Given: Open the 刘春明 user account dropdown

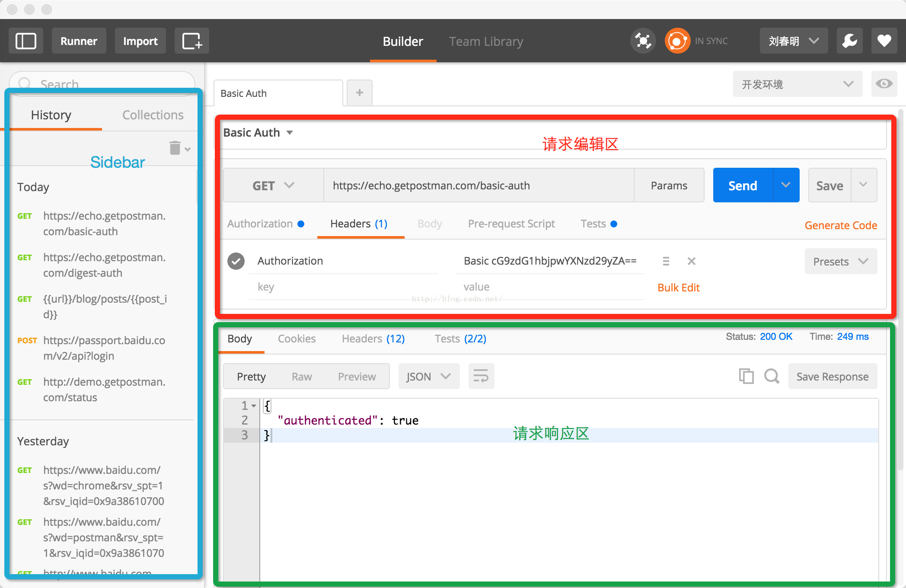Looking at the screenshot, I should (794, 41).
